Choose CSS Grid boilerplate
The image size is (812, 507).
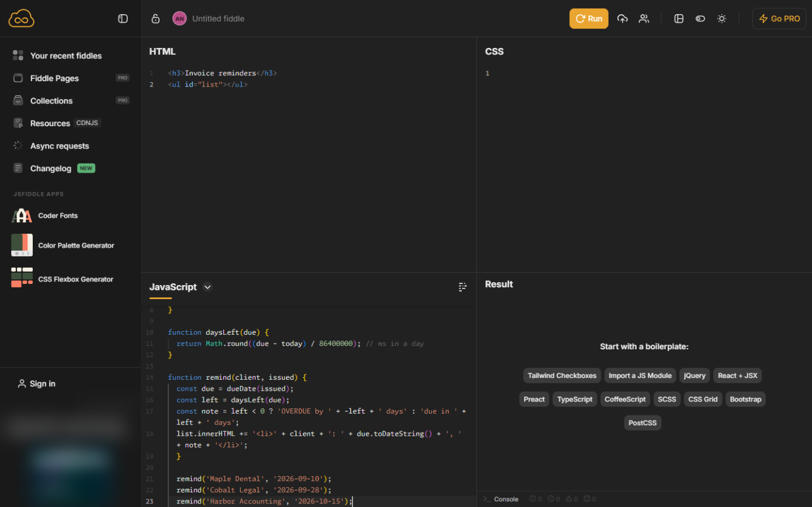pyautogui.click(x=703, y=400)
